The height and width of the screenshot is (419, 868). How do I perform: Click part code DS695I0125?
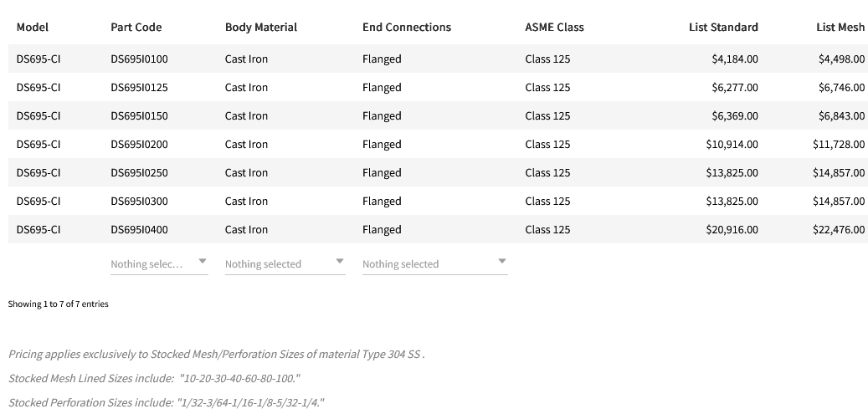pyautogui.click(x=139, y=88)
